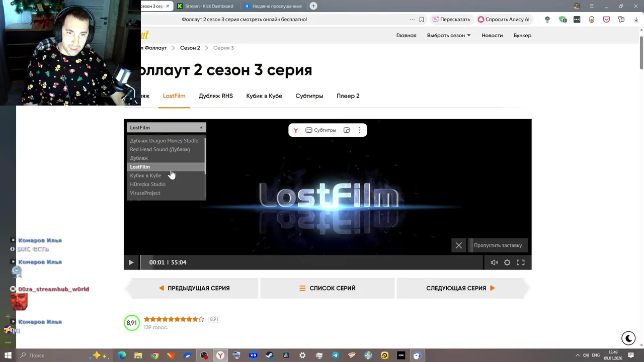This screenshot has height=362, width=644.
Task: Open Бункер in site navigation
Action: (522, 36)
